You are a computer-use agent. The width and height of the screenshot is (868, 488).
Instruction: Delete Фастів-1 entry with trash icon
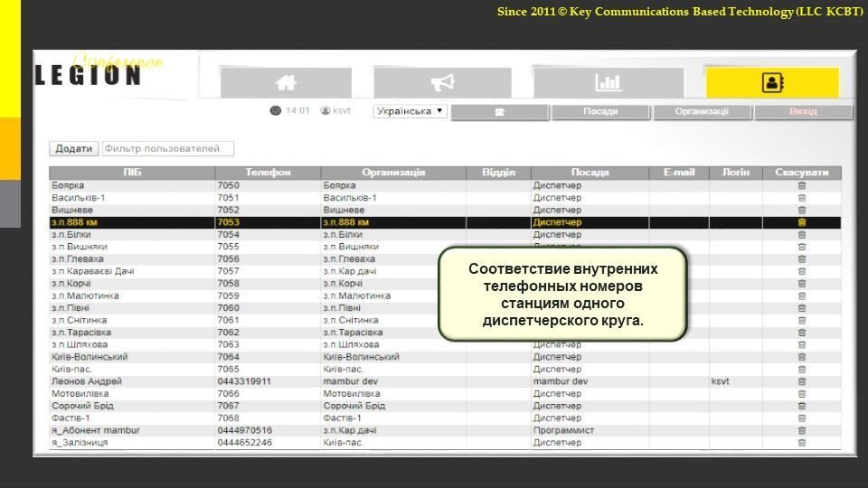(801, 418)
